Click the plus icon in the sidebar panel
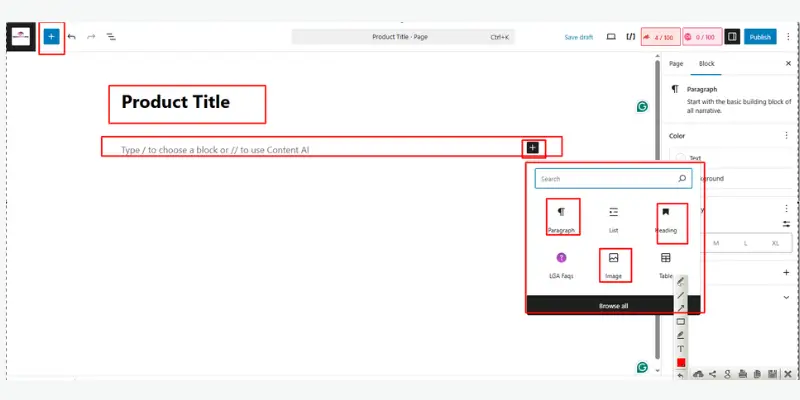This screenshot has width=800, height=400. [786, 272]
